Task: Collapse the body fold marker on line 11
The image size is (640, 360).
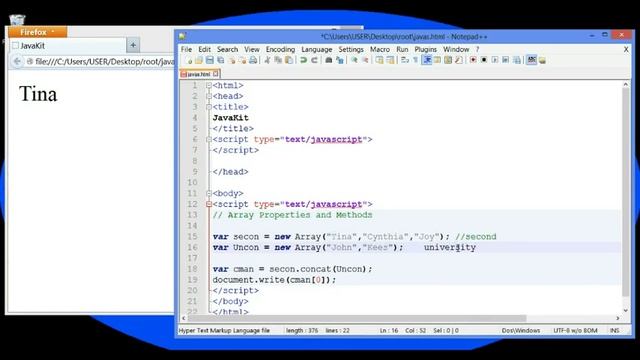Action: 209,193
